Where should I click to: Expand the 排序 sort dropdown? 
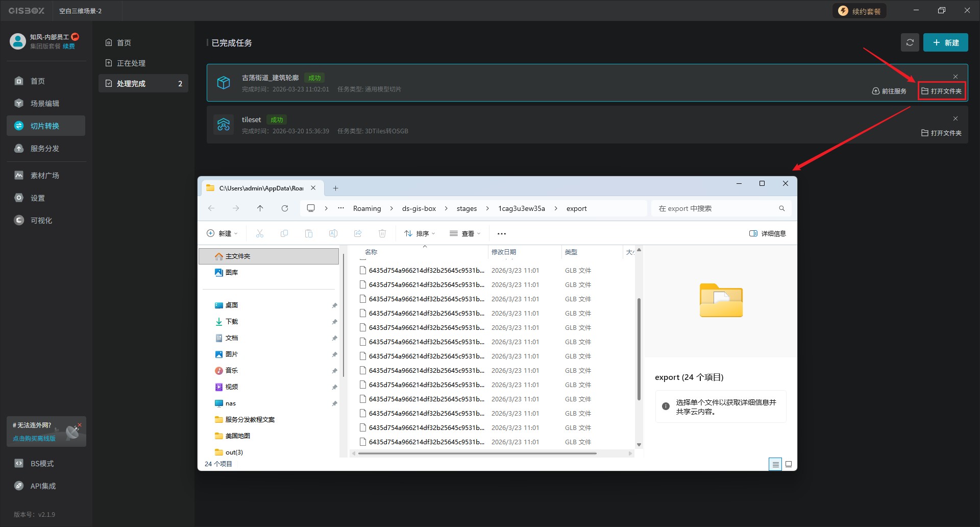point(420,233)
